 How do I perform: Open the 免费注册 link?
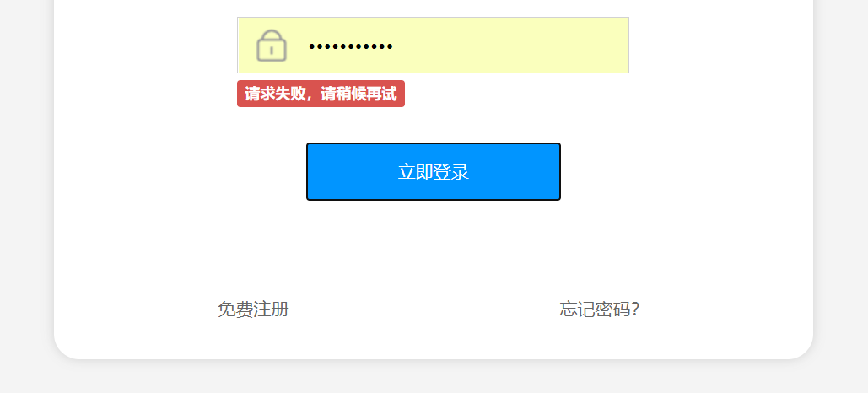(x=253, y=309)
